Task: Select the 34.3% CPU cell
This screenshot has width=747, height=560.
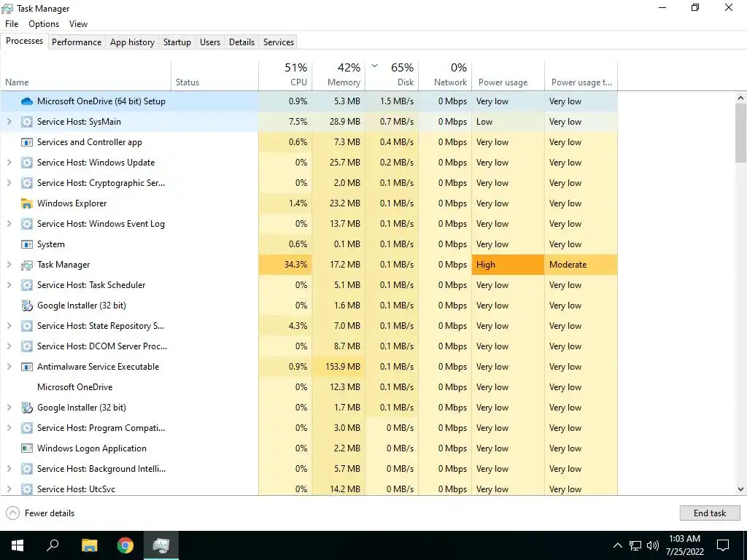Action: 285,265
